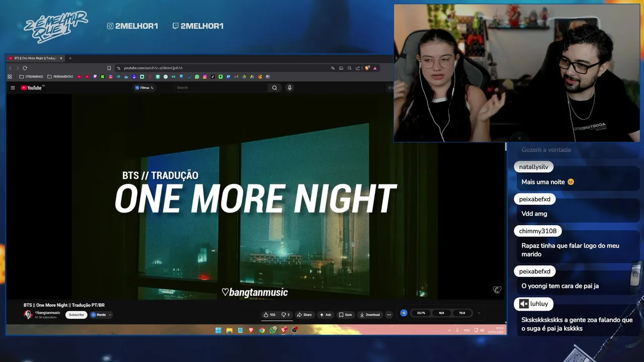Open Google Chrome from the taskbar
The height and width of the screenshot is (362, 644).
262,330
